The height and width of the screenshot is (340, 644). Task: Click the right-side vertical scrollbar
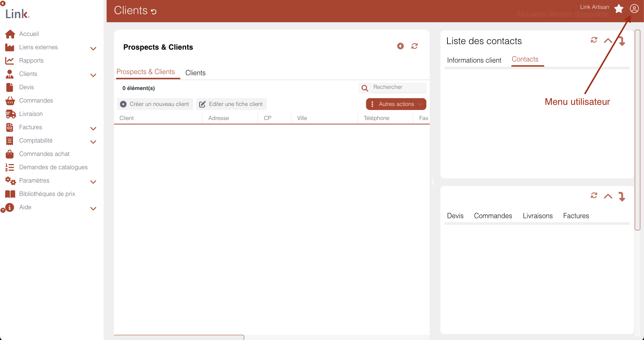tap(637, 130)
